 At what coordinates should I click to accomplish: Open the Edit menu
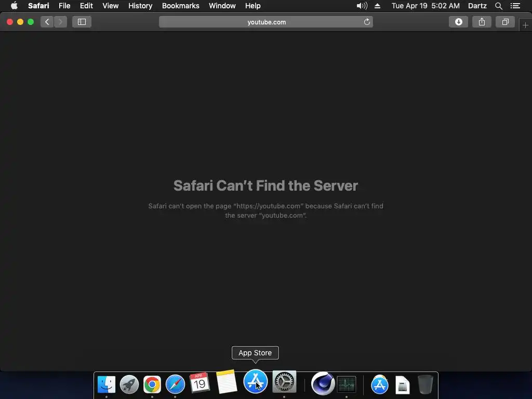86,6
